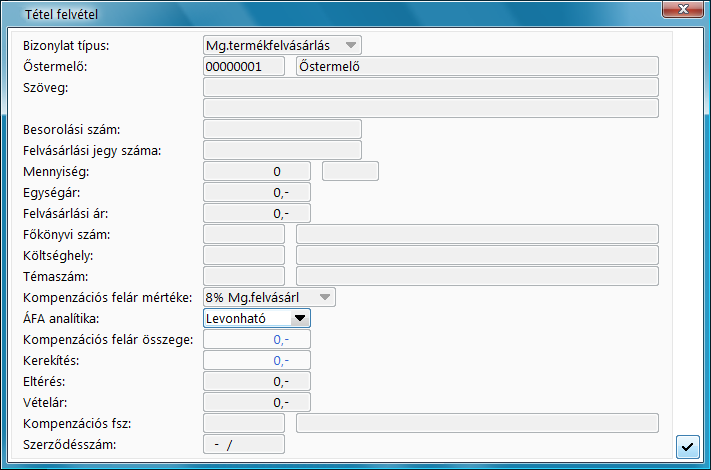Image resolution: width=711 pixels, height=470 pixels.
Task: Select the unit field beside Mennyiség
Action: click(x=351, y=171)
